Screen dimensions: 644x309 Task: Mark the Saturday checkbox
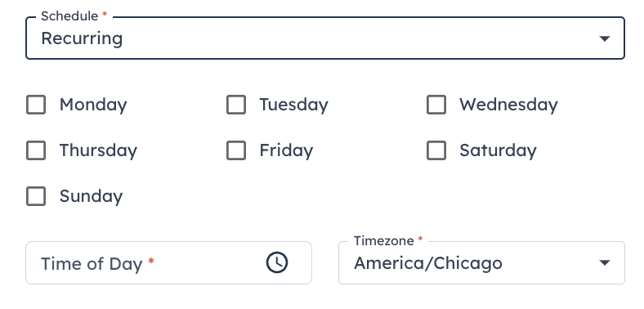pyautogui.click(x=436, y=150)
